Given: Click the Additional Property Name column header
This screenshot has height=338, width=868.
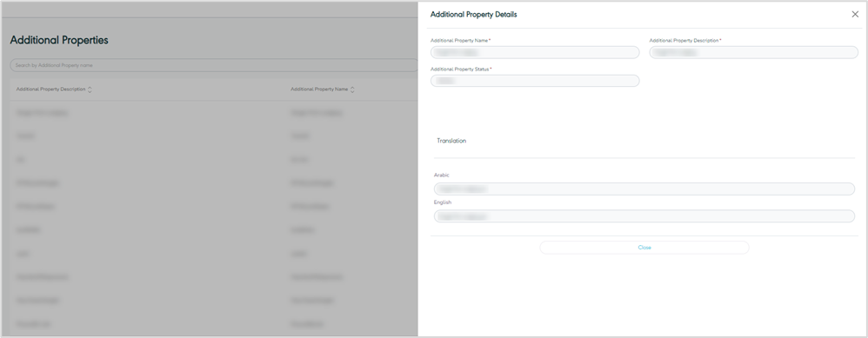Looking at the screenshot, I should 319,89.
